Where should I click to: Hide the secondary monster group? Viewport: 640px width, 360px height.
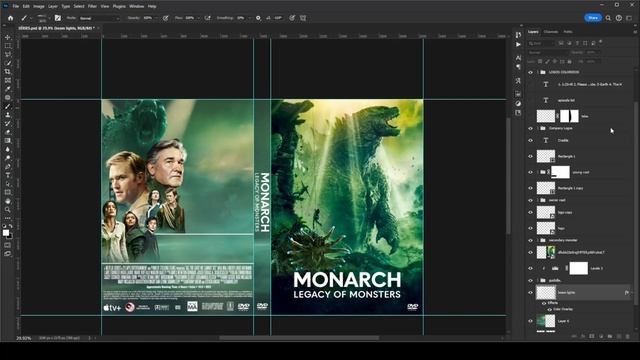531,240
